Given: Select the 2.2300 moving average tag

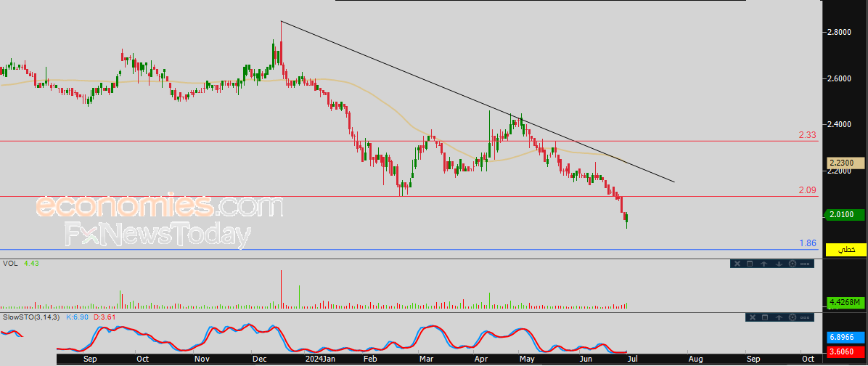Looking at the screenshot, I should point(846,163).
